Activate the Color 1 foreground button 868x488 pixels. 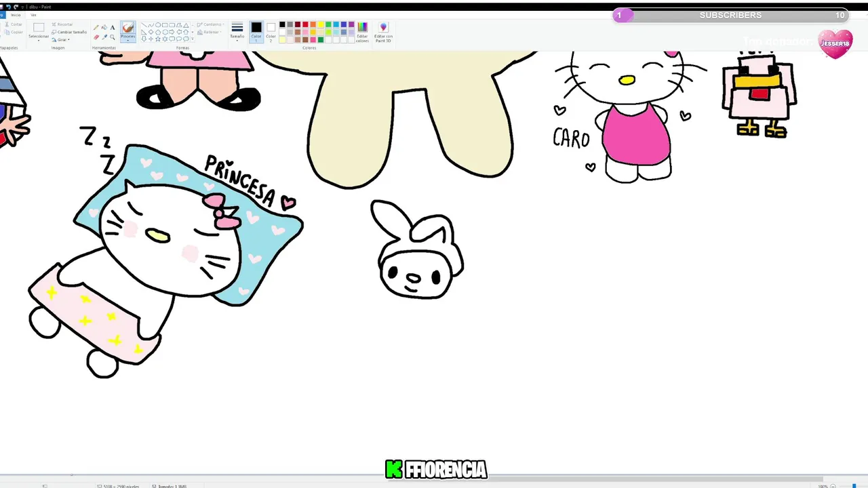(x=256, y=32)
